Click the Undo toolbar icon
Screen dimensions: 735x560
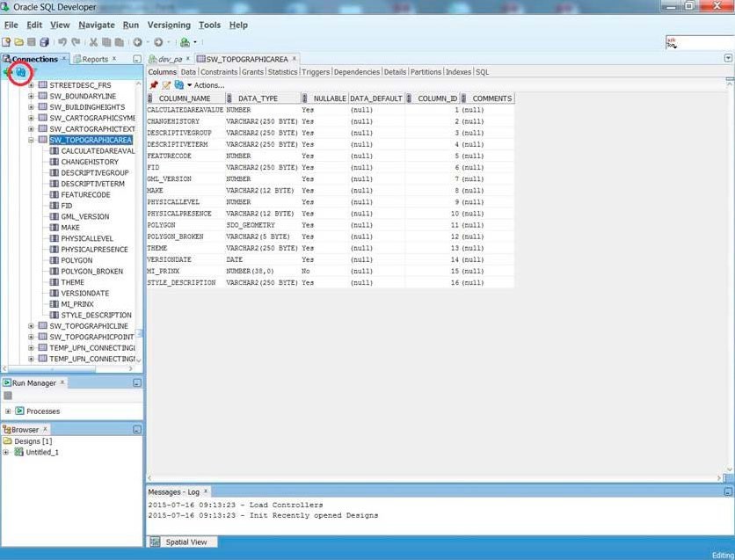click(62, 41)
